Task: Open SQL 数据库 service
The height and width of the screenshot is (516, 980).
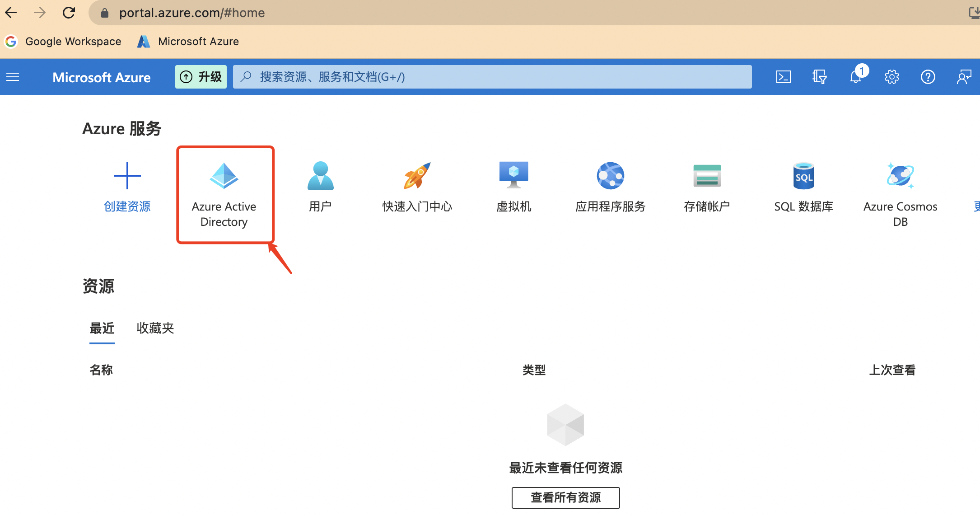Action: 804,187
